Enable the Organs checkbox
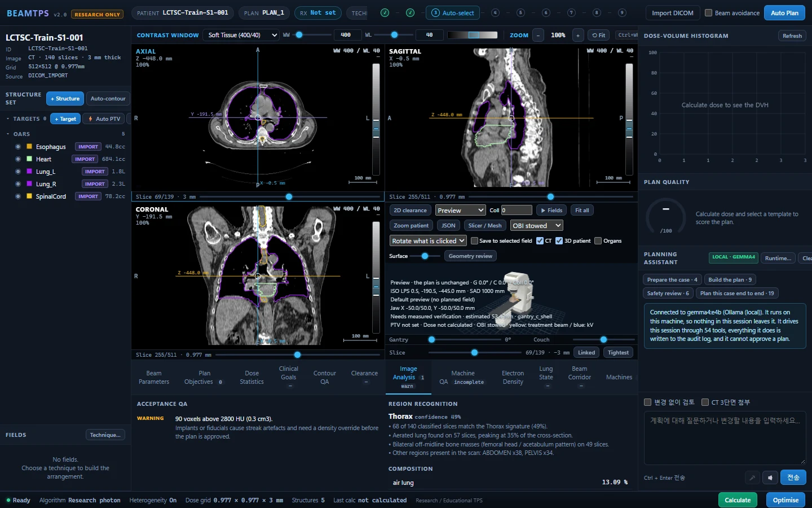Screen dimensions: 812x508 click(x=598, y=240)
